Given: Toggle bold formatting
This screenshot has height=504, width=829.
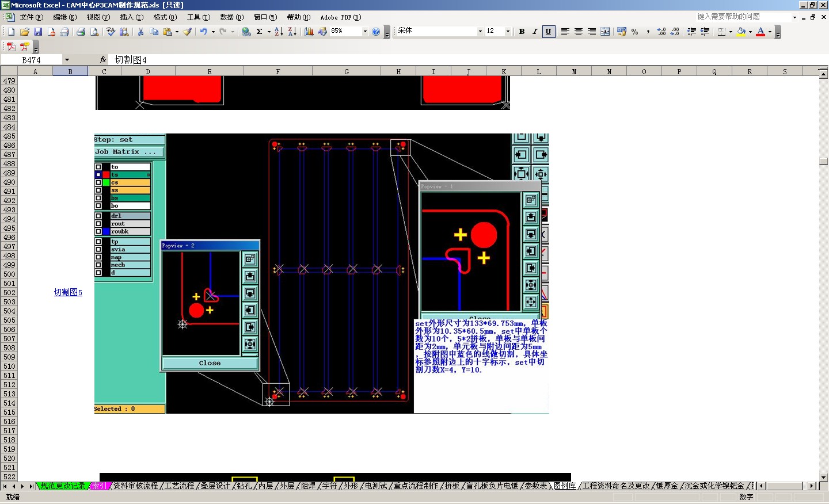Looking at the screenshot, I should point(522,32).
